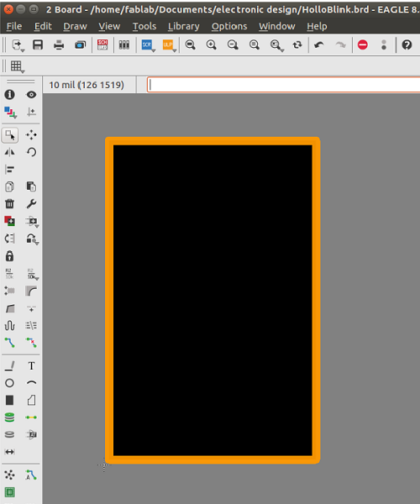Open the Library menu
The width and height of the screenshot is (420, 504).
(183, 26)
